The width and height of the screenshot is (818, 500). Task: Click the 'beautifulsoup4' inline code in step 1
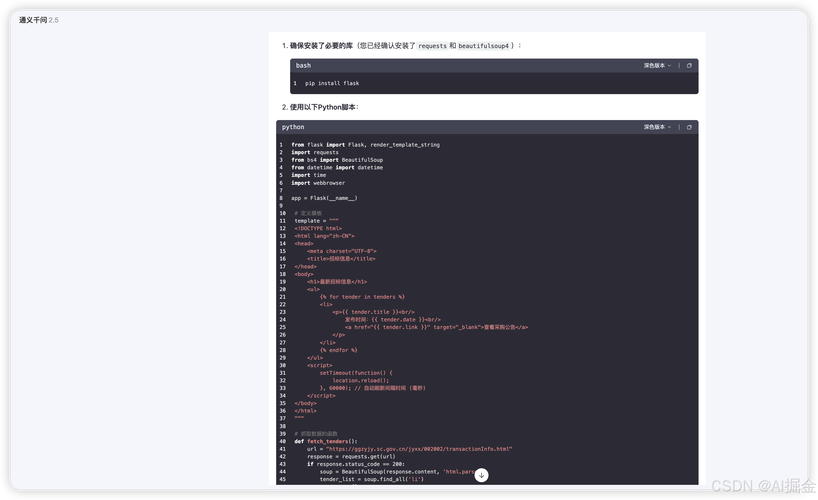(x=484, y=46)
